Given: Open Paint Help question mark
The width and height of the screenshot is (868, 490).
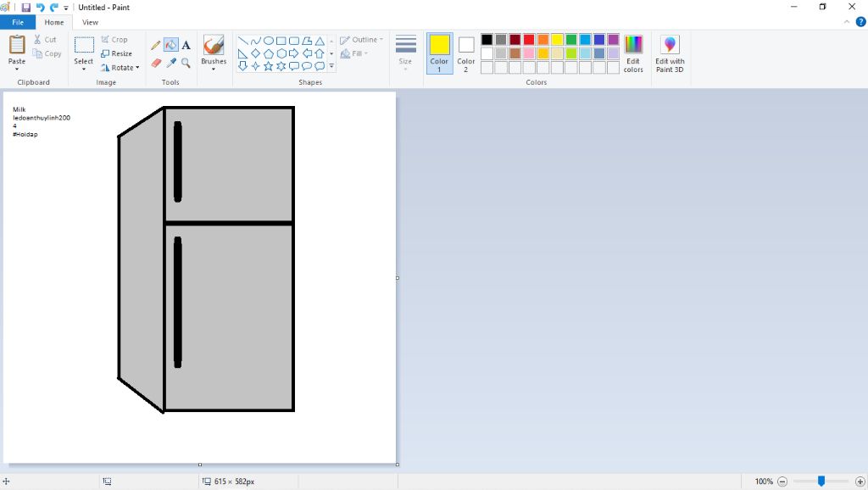Looking at the screenshot, I should tap(860, 22).
